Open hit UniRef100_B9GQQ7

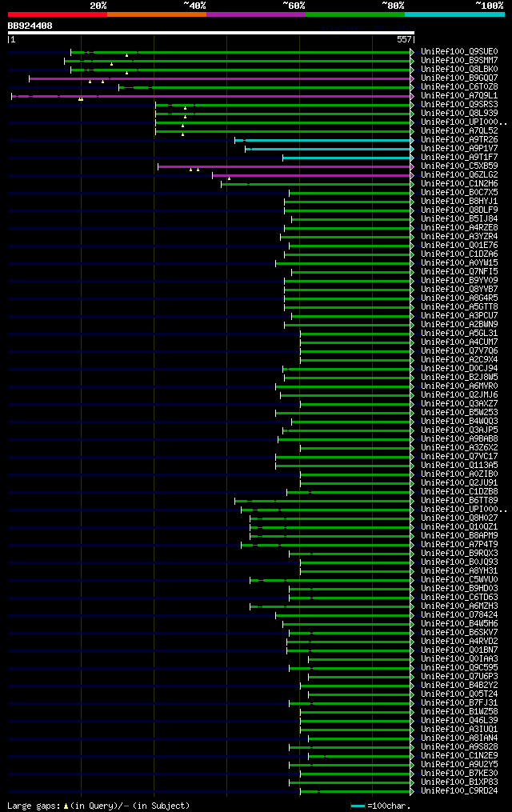(x=459, y=78)
